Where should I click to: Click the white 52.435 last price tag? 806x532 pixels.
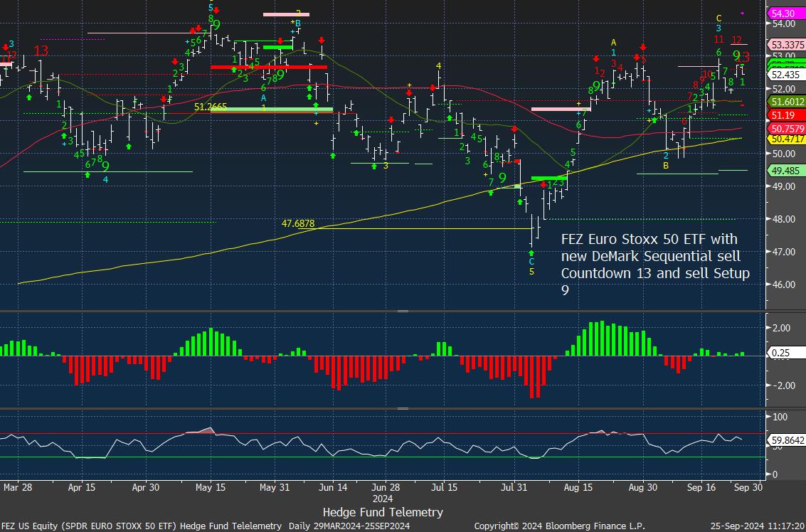tap(783, 75)
